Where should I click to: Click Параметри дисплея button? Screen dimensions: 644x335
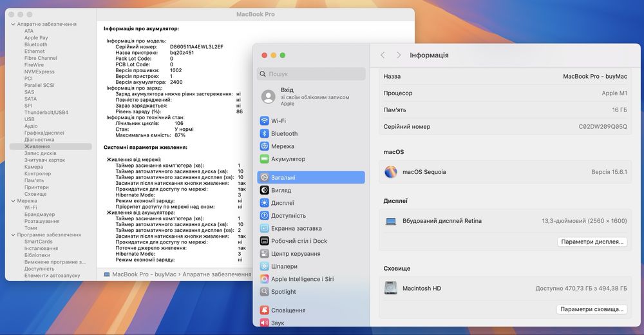click(592, 242)
